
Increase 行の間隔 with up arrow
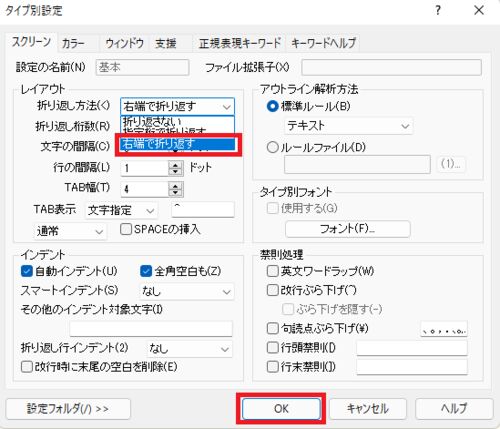(x=175, y=164)
